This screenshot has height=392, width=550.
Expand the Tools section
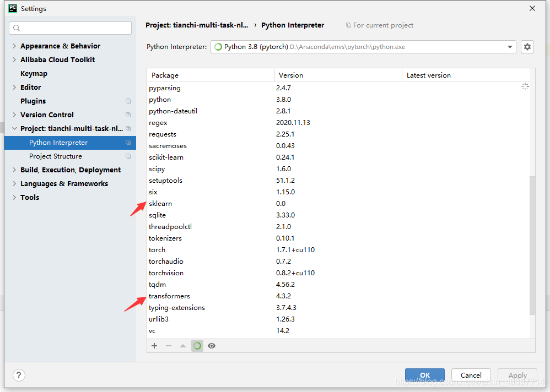pyautogui.click(x=14, y=197)
